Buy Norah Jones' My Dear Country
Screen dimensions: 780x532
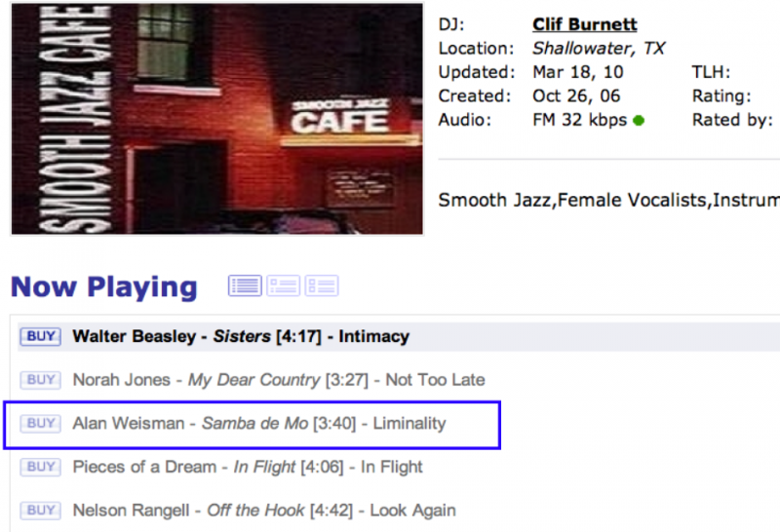pos(40,380)
